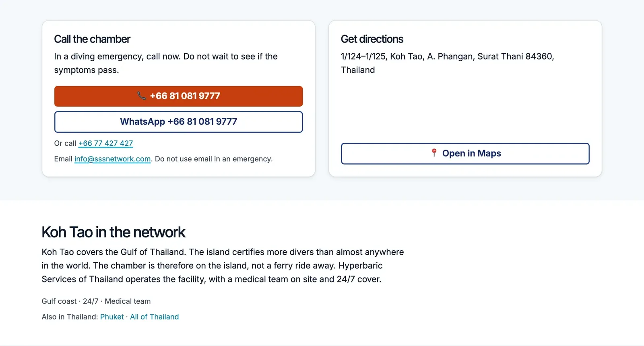Click the phone icon in the orange call button

(x=141, y=96)
